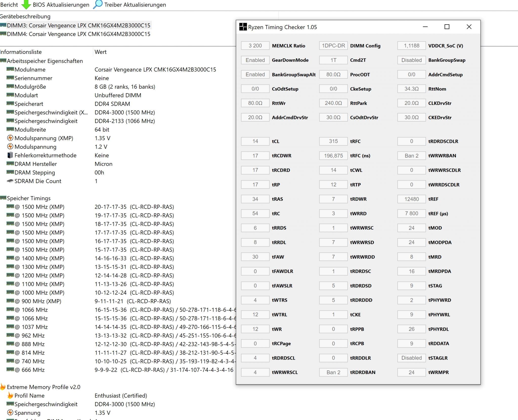Click the MEMCLK Ratio value field
The image size is (518, 420).
pyautogui.click(x=255, y=46)
